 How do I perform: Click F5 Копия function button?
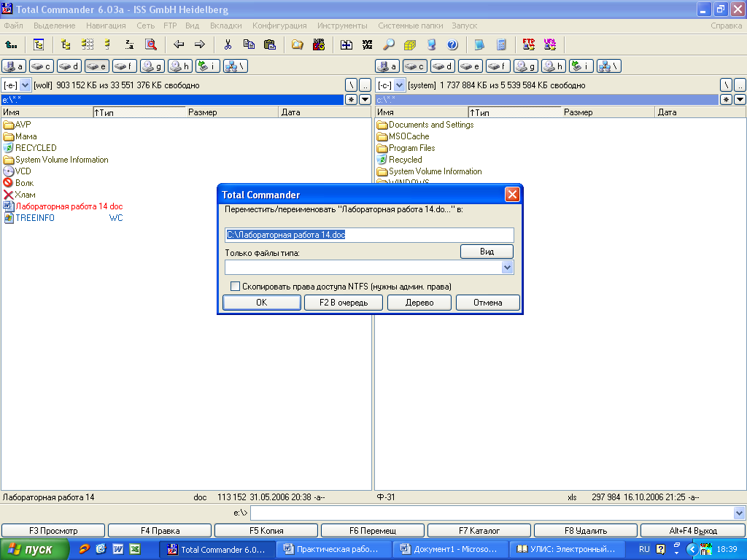click(x=266, y=531)
